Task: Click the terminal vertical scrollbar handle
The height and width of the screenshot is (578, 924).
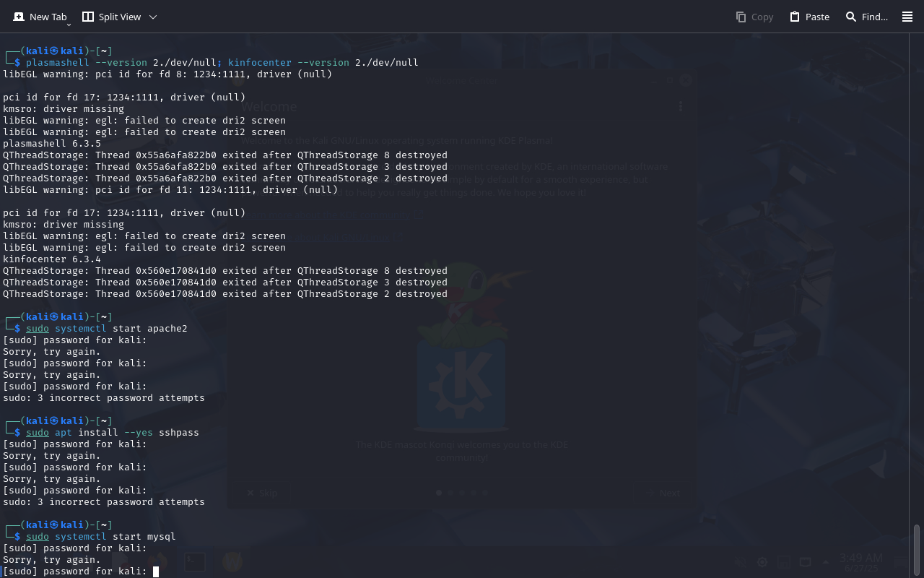Action: (x=917, y=551)
